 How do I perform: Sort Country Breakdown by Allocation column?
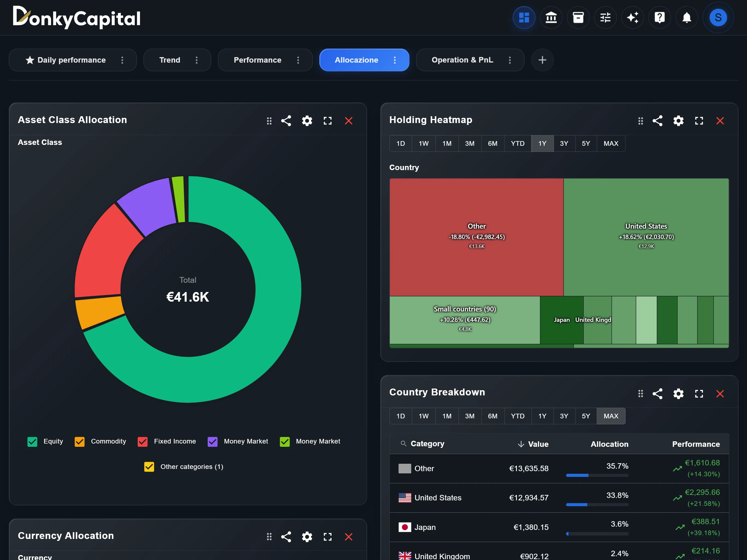coord(609,444)
